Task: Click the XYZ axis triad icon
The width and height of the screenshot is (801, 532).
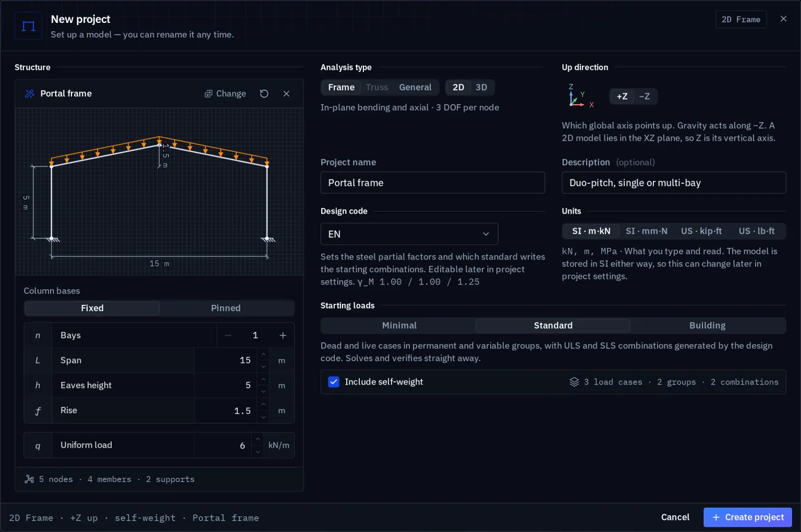Action: [581, 96]
